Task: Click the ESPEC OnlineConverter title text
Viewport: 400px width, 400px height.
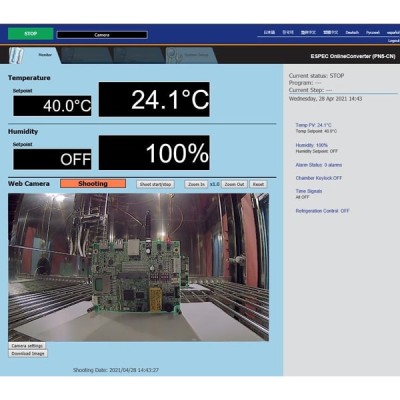Action: click(x=353, y=56)
